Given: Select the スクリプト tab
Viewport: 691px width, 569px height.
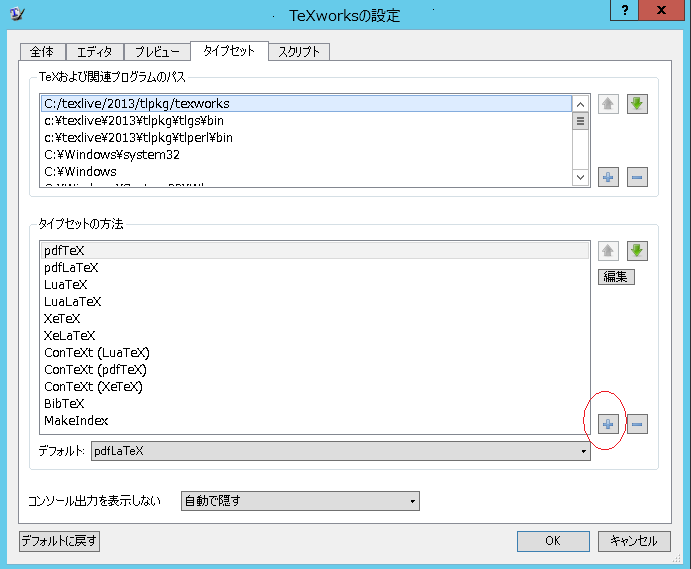Looking at the screenshot, I should (x=299, y=52).
